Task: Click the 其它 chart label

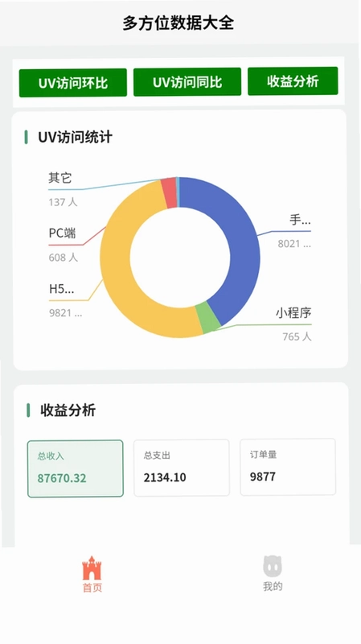Action: [x=59, y=178]
